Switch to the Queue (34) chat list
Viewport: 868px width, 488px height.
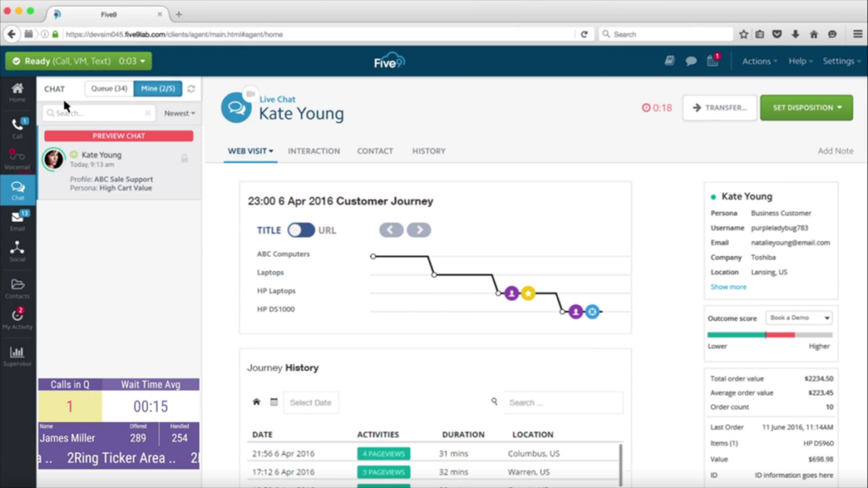[109, 89]
